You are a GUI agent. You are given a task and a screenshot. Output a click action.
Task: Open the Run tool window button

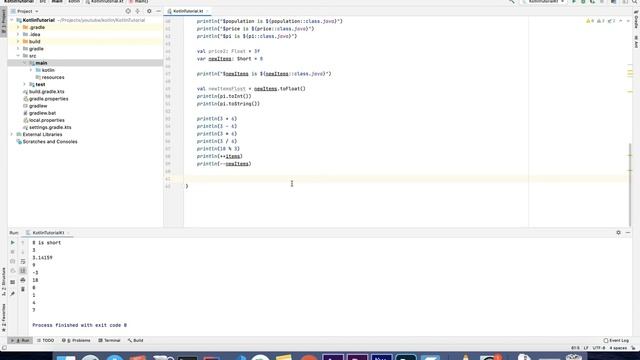point(20,340)
